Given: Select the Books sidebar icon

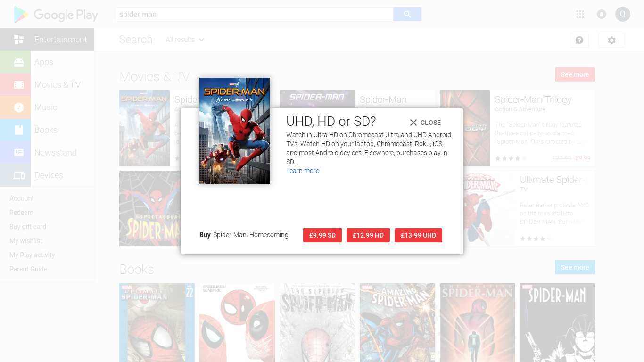Looking at the screenshot, I should click(x=19, y=130).
